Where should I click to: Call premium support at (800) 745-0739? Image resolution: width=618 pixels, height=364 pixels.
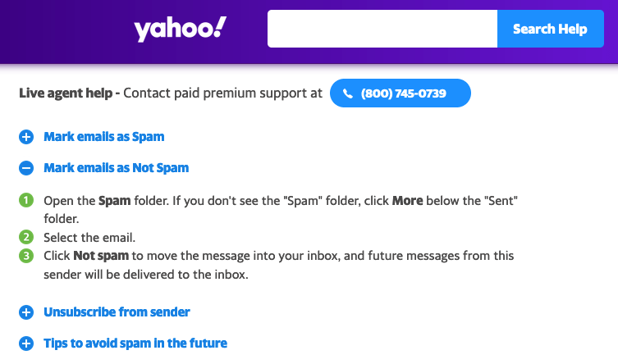coord(402,93)
